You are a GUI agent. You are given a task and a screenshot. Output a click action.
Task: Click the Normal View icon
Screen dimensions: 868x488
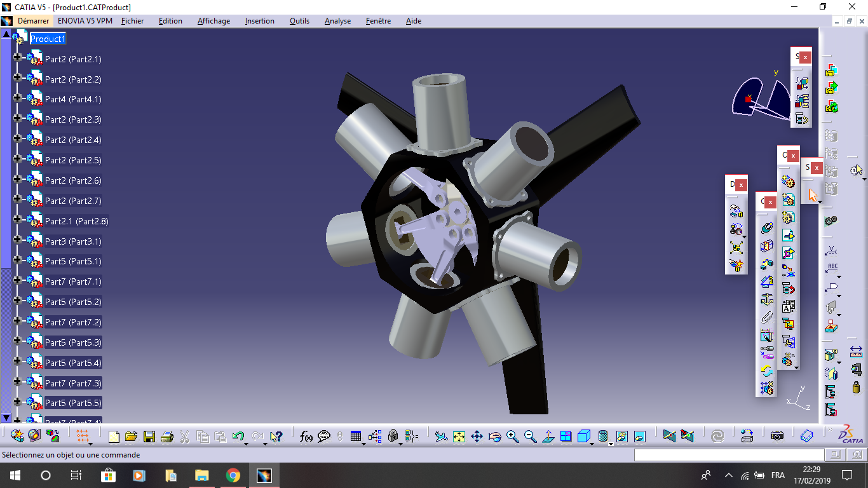548,437
